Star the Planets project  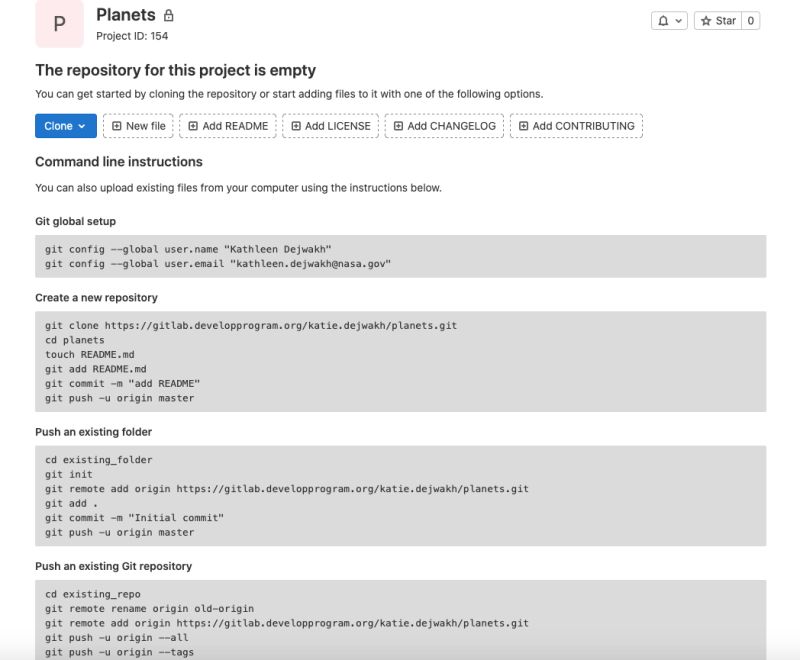tap(718, 21)
